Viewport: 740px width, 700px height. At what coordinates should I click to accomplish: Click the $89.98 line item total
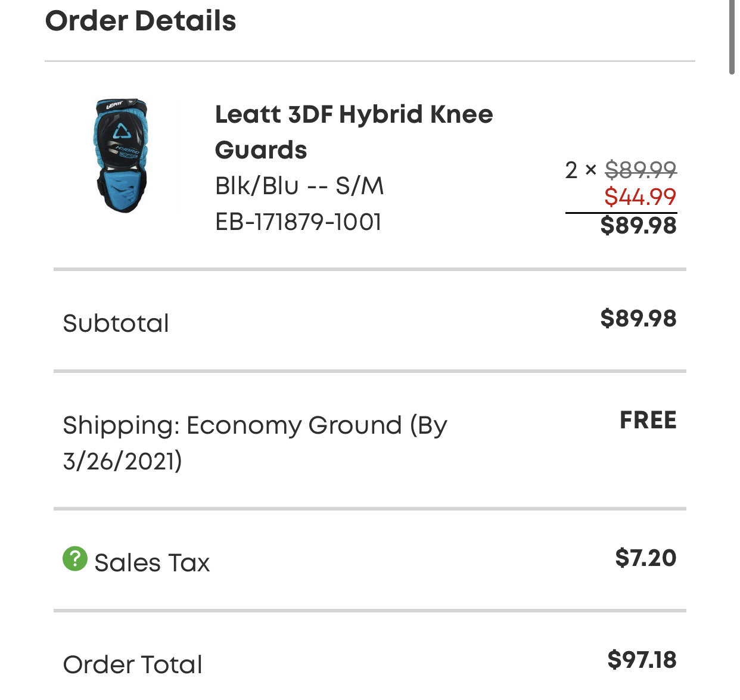(638, 226)
